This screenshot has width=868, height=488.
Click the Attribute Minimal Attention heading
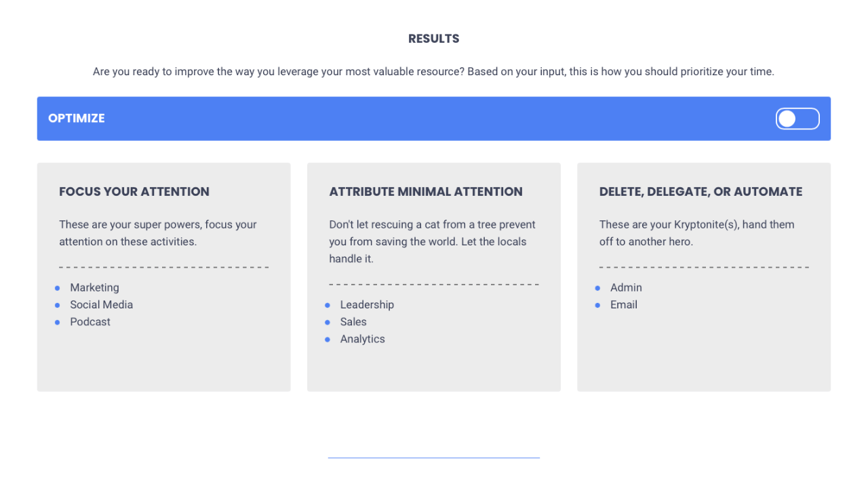click(426, 192)
